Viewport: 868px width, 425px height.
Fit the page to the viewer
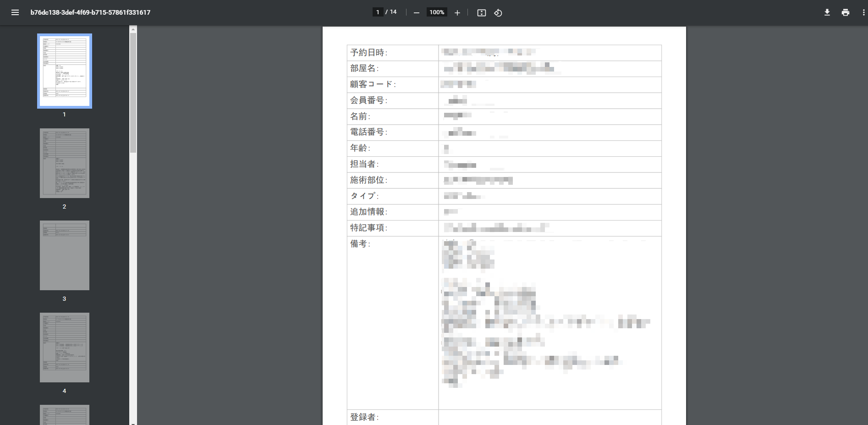pos(481,12)
